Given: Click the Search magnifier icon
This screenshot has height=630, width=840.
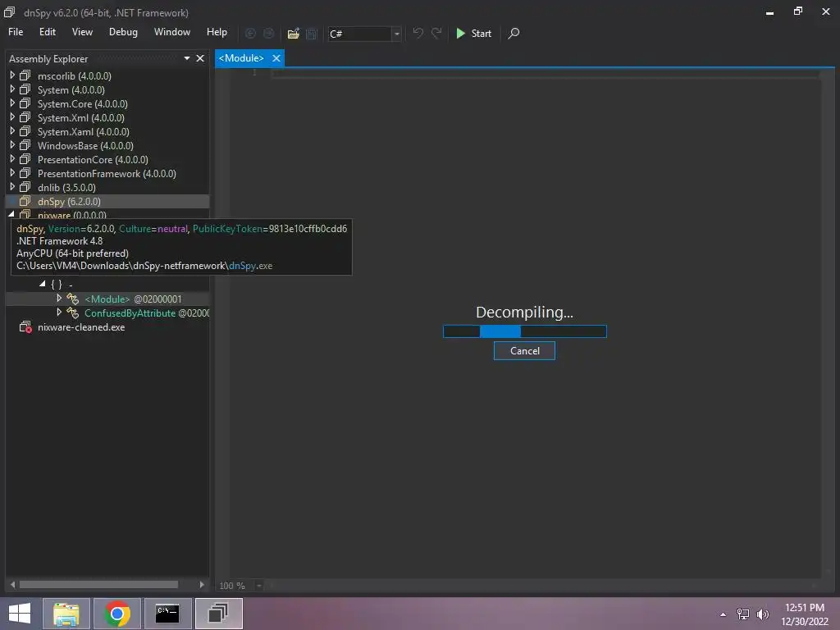Looking at the screenshot, I should 514,33.
